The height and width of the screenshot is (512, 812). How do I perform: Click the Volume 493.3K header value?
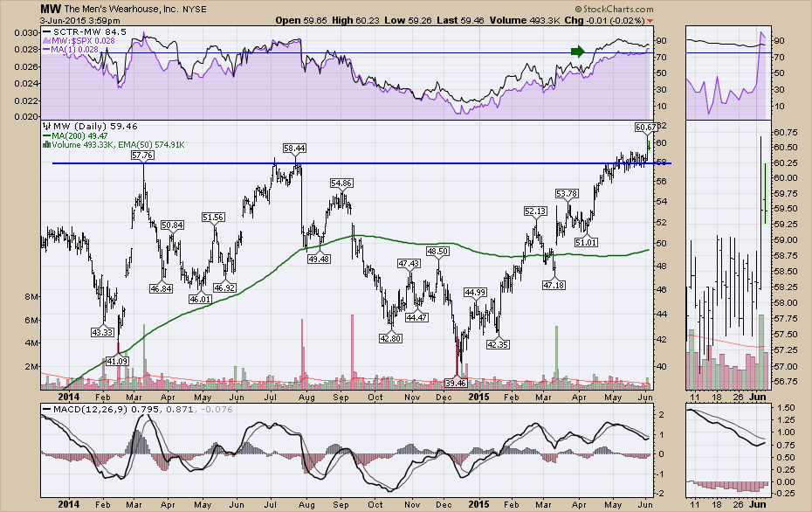click(525, 21)
